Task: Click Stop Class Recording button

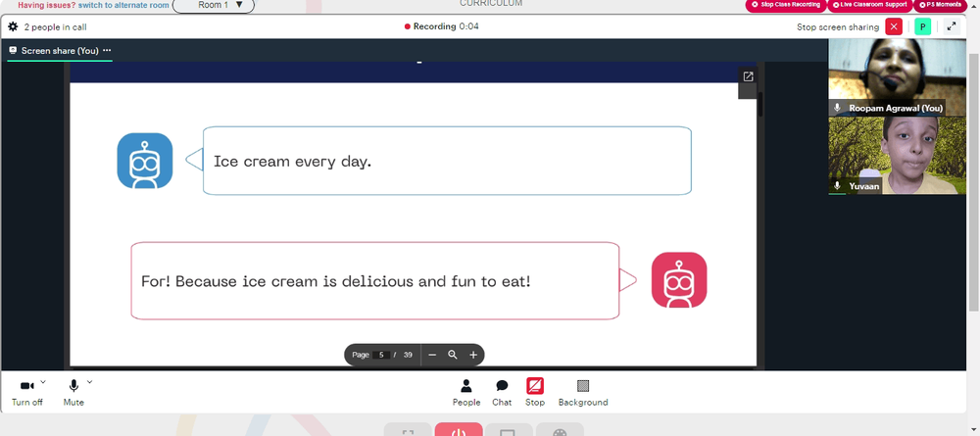Action: point(786,5)
